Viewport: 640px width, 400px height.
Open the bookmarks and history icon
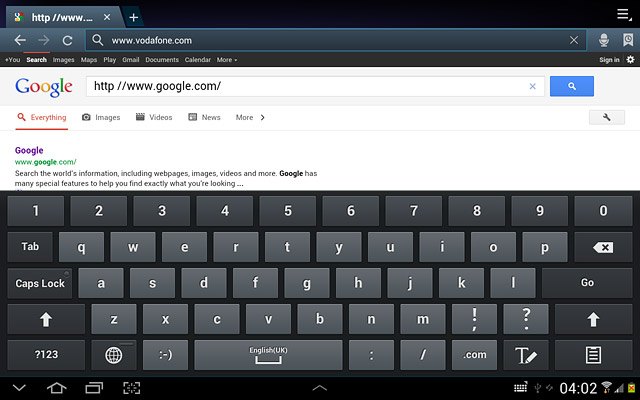click(628, 40)
